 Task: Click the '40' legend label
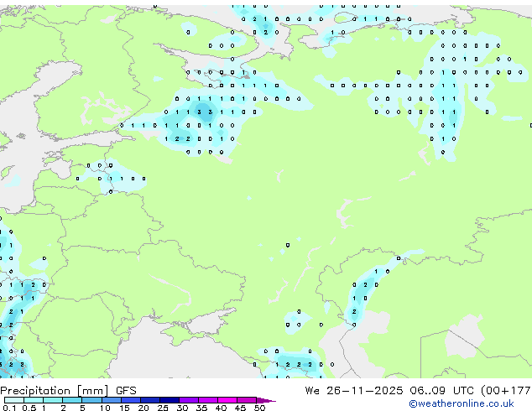pos(222,408)
